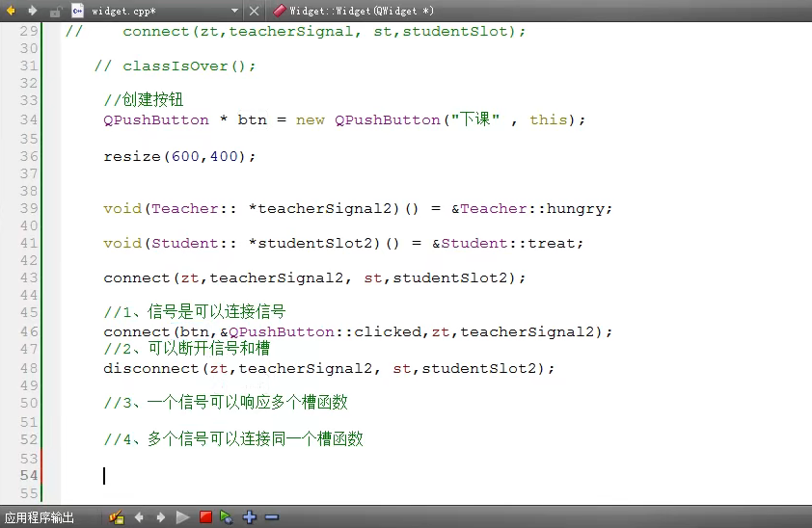Stop the running application red square
Screen dimensions: 812x528
205,517
